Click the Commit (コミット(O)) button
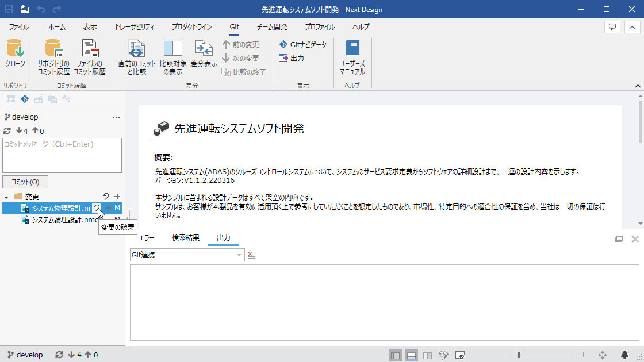 coord(25,182)
